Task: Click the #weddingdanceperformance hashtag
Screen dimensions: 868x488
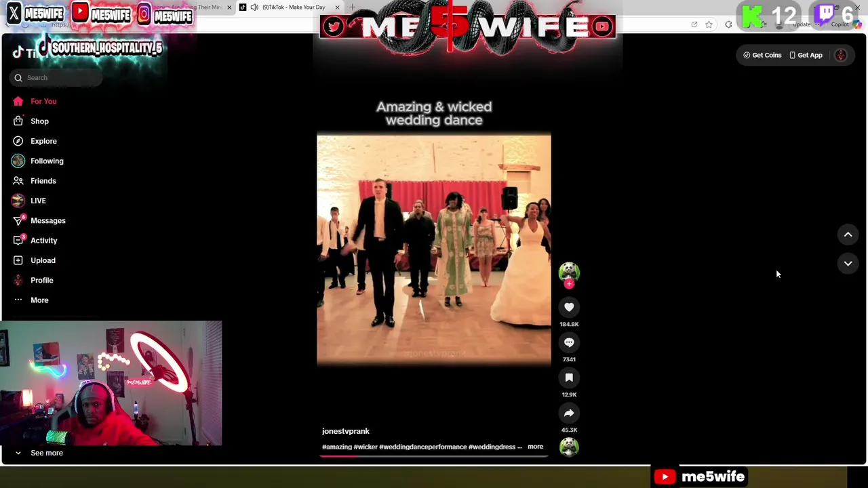Action: point(422,447)
